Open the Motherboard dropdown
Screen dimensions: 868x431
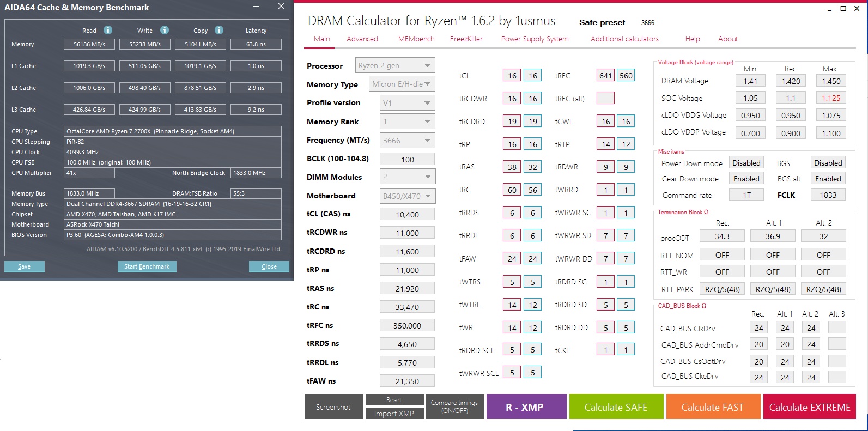407,196
